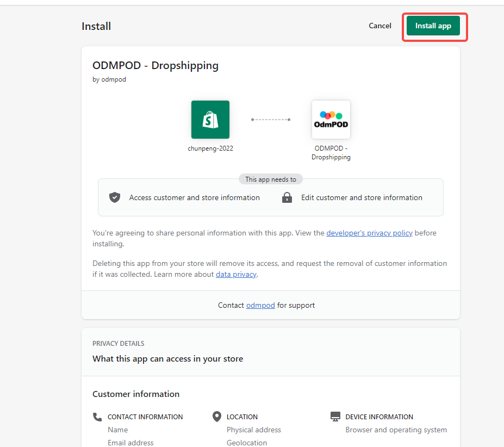Click What this app can access heading
This screenshot has height=447, width=504.
point(168,358)
